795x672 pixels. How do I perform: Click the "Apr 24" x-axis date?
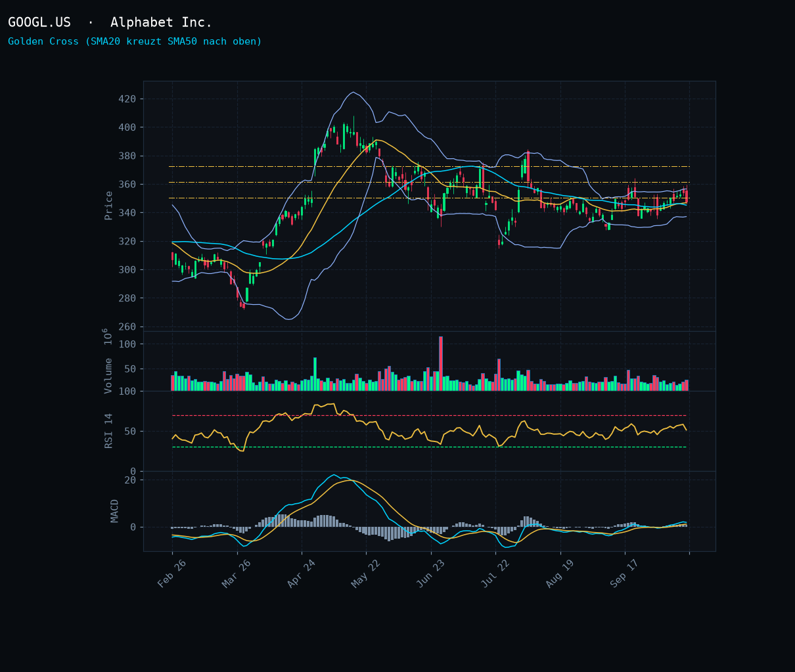click(302, 573)
